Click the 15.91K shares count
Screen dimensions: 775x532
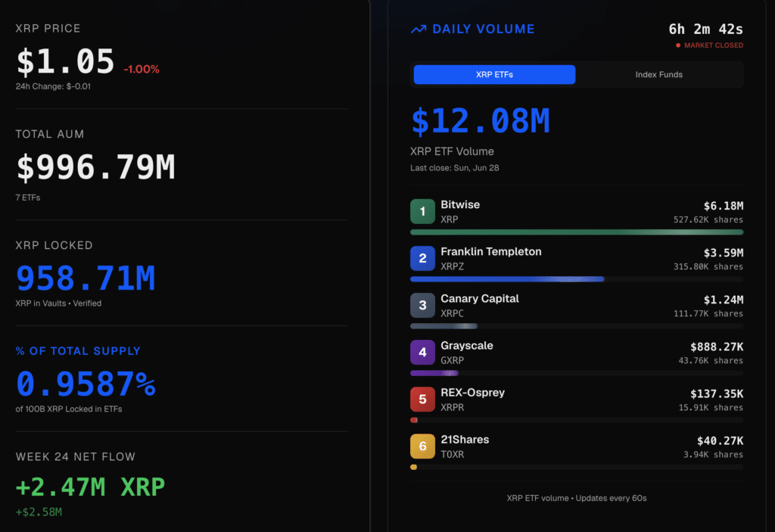pyautogui.click(x=711, y=407)
